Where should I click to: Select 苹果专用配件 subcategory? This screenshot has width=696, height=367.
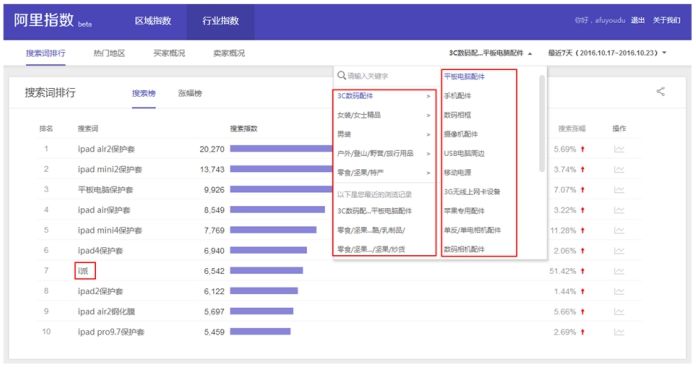coord(464,211)
